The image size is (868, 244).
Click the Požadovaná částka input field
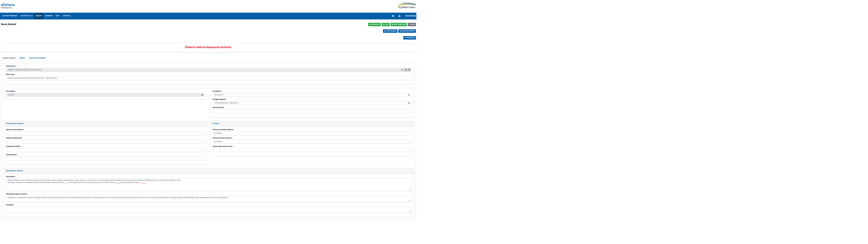click(x=105, y=150)
